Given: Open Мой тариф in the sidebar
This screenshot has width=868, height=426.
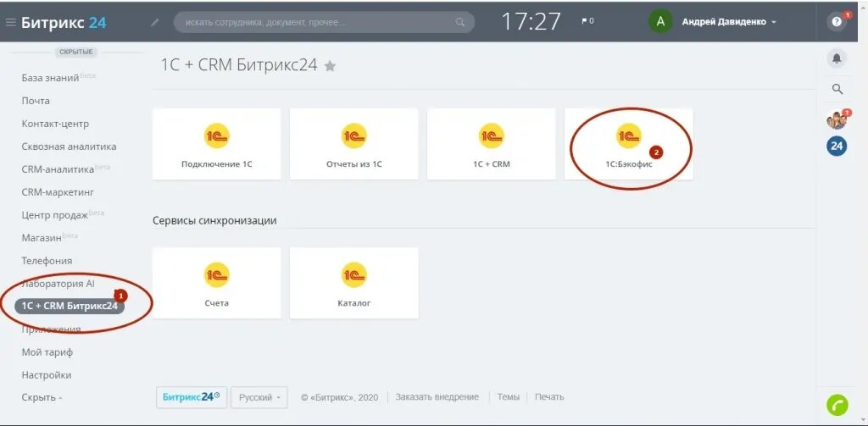Looking at the screenshot, I should (47, 351).
